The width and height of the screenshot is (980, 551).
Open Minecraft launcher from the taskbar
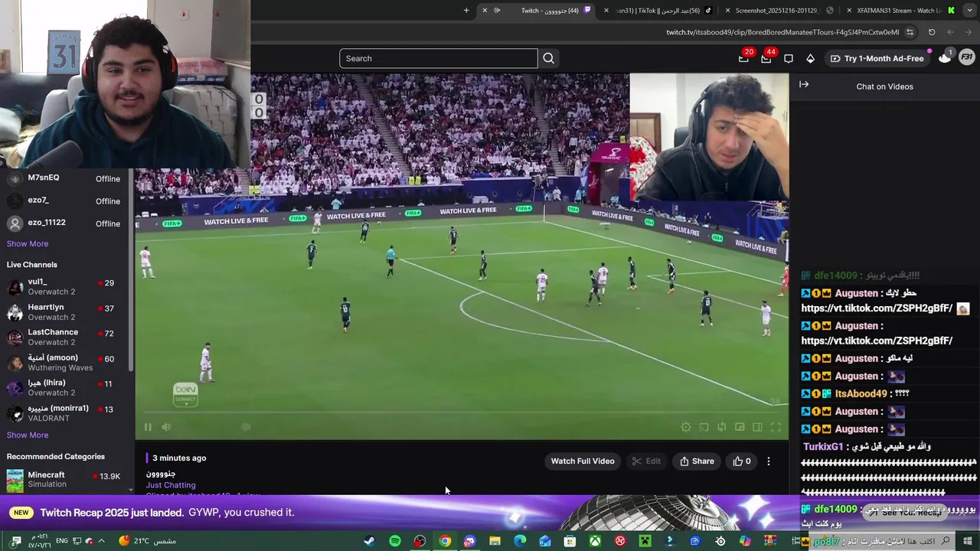645,541
